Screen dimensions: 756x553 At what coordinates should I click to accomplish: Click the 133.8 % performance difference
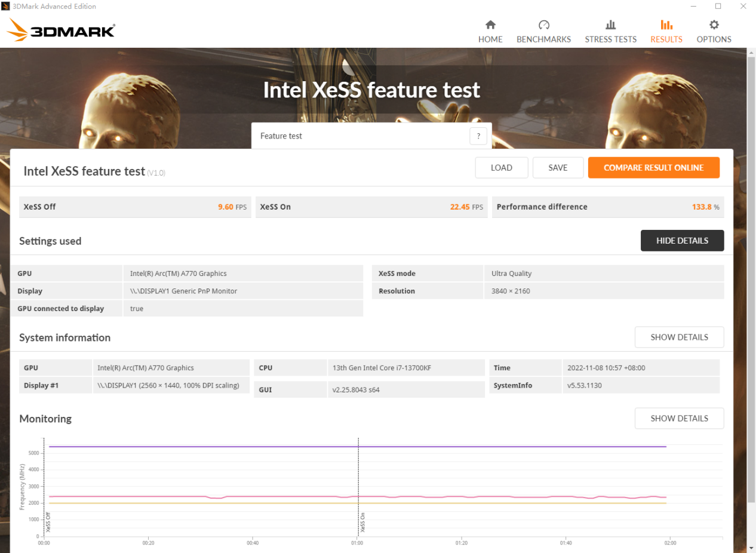[706, 207]
